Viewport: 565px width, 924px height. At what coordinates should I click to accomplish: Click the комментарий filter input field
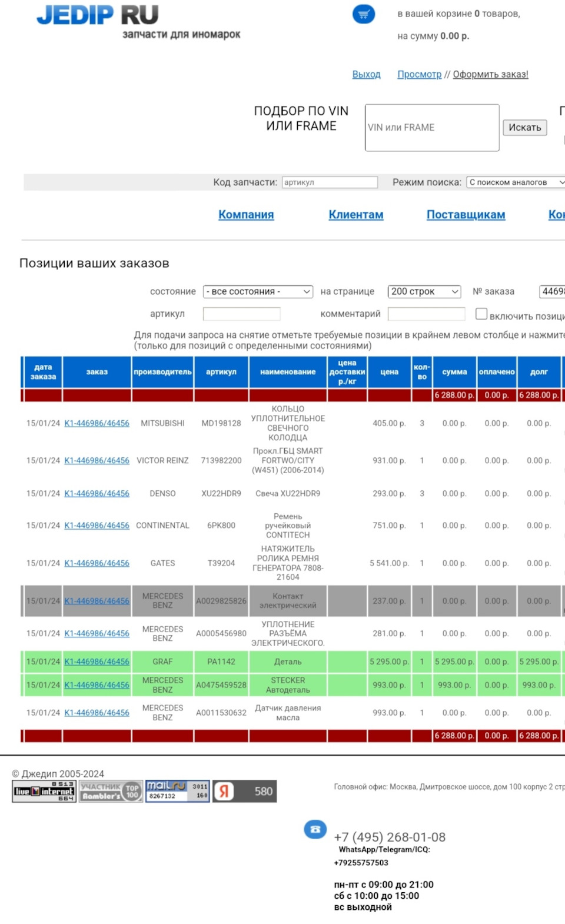(427, 314)
